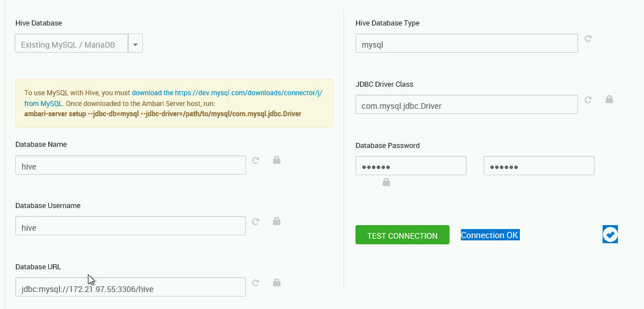Select the Existing MySQL / MariaDB combo box
Screen dimensions: 644x309
pyautogui.click(x=71, y=43)
